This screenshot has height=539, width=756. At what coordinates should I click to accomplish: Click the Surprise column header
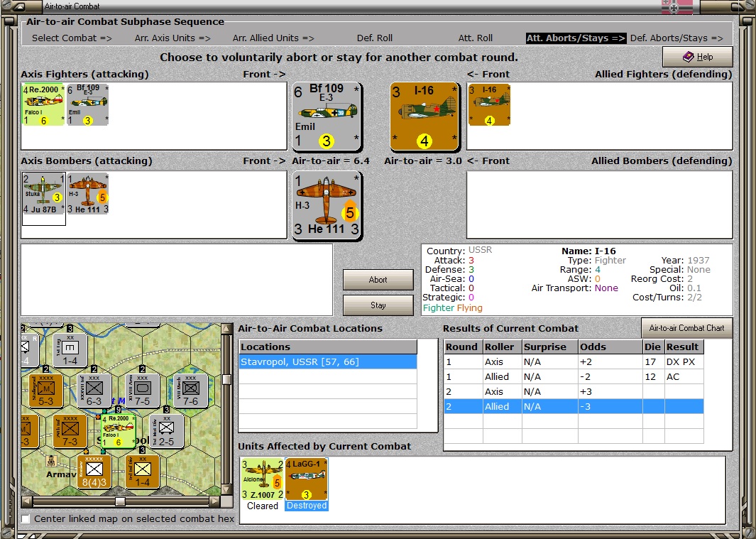(x=549, y=347)
